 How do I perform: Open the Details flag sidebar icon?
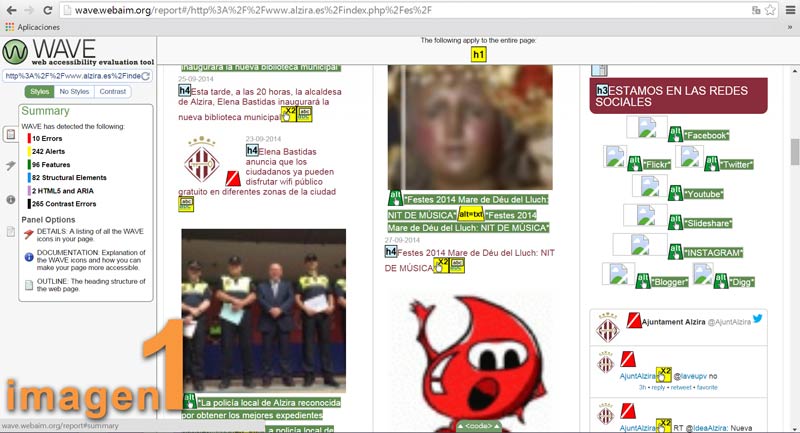click(11, 165)
